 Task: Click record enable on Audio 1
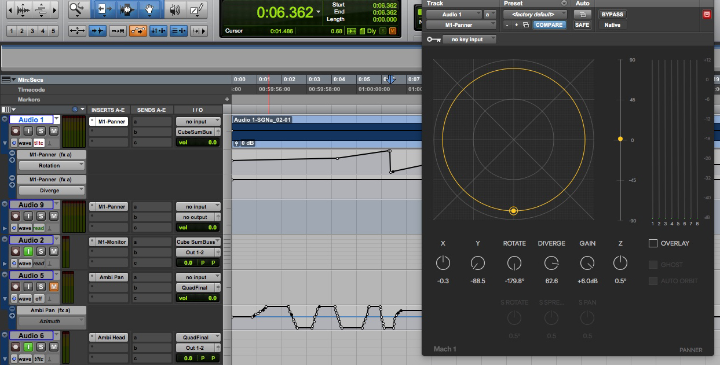[16, 131]
